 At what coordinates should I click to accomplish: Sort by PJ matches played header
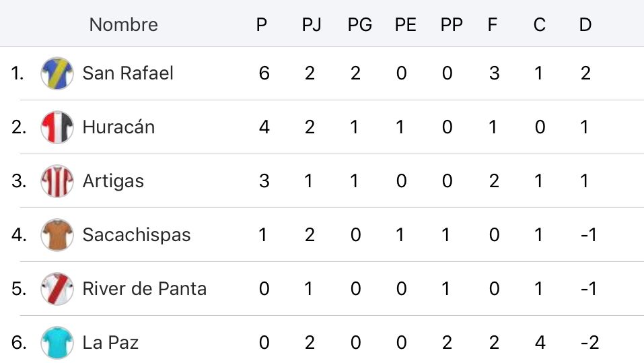pyautogui.click(x=312, y=25)
